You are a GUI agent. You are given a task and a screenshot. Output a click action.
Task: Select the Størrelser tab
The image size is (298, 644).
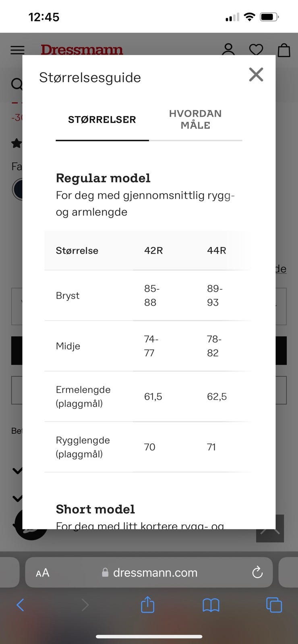point(102,120)
